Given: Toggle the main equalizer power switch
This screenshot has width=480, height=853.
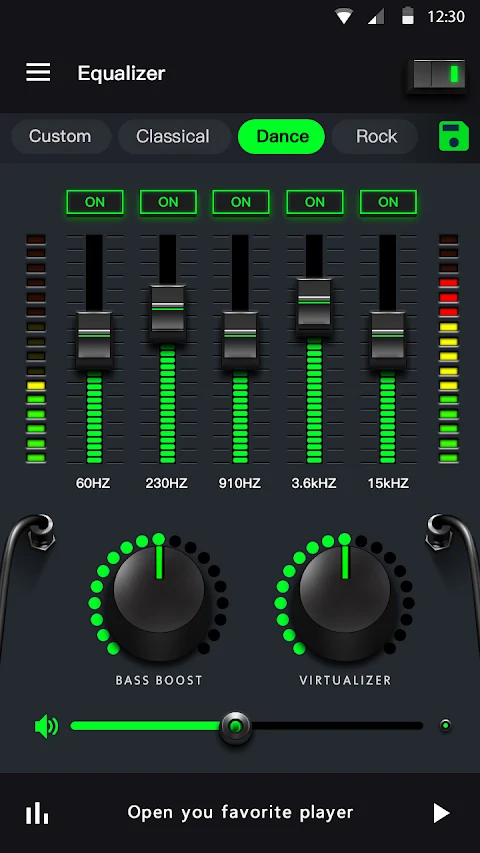Looking at the screenshot, I should click(439, 74).
